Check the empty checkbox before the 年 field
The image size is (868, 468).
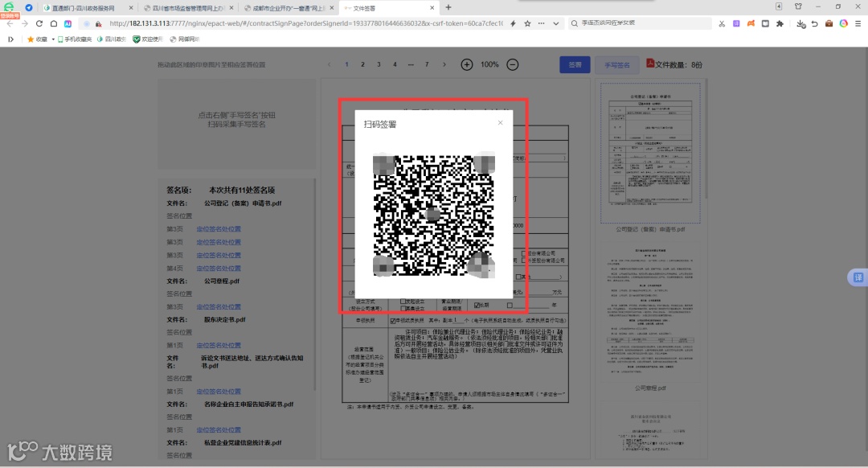[510, 306]
